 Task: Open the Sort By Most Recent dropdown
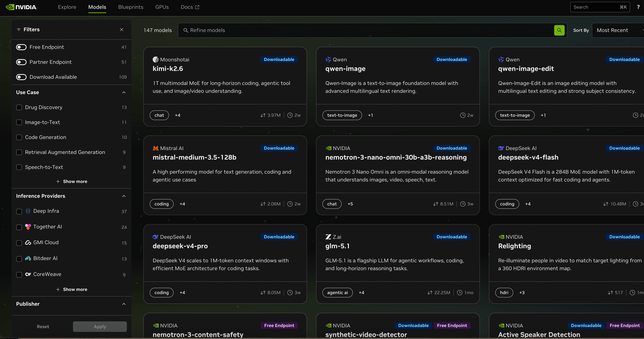tap(618, 30)
